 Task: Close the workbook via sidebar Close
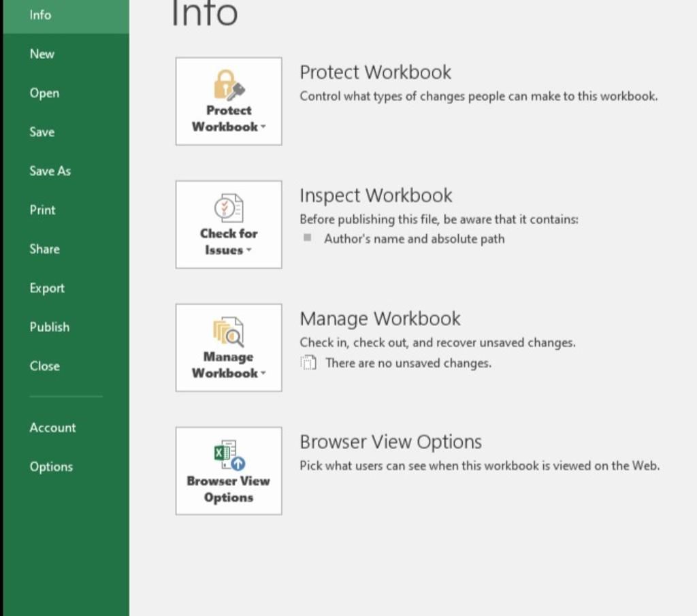click(x=44, y=366)
